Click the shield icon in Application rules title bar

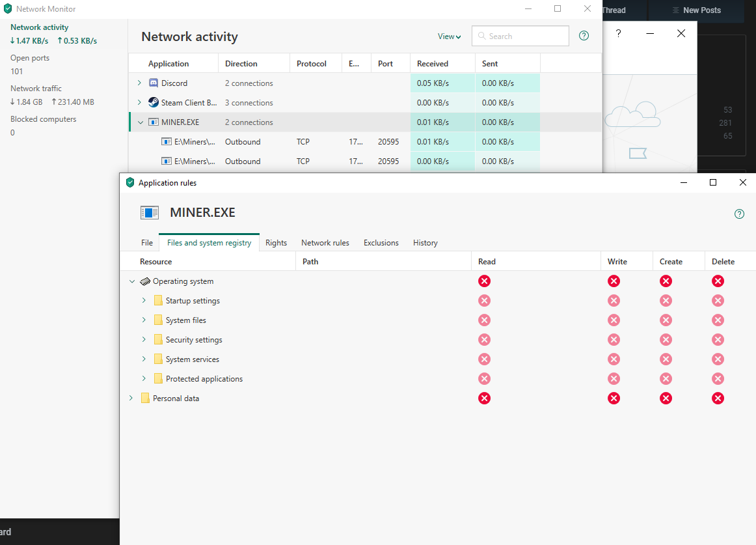pyautogui.click(x=129, y=182)
